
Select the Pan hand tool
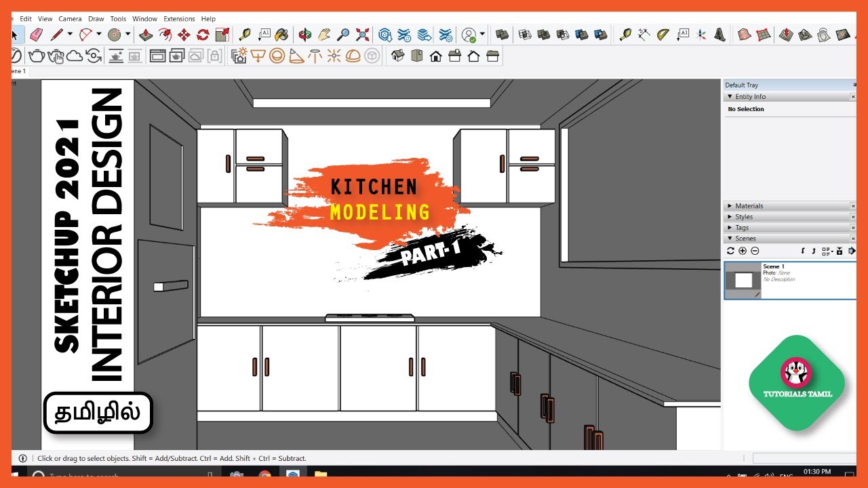(x=324, y=35)
